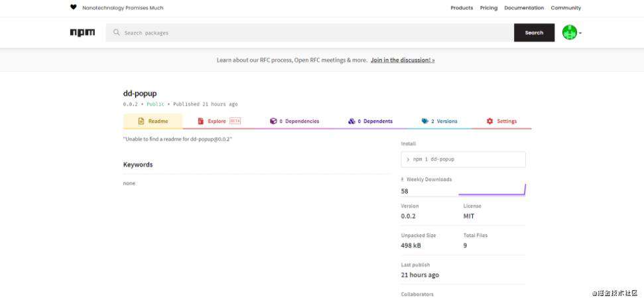Copy the npm i dd-popup install command

[x=464, y=159]
